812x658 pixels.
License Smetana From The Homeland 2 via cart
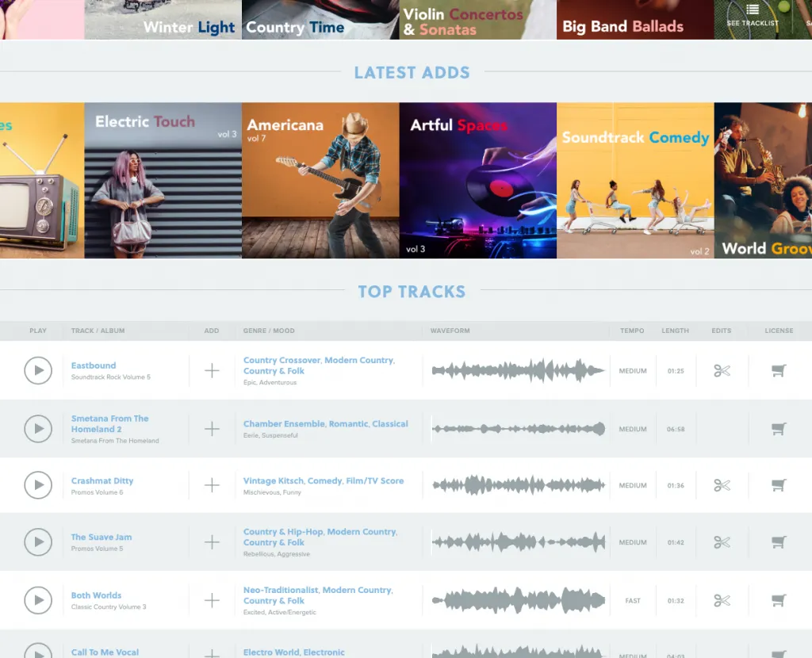click(779, 429)
